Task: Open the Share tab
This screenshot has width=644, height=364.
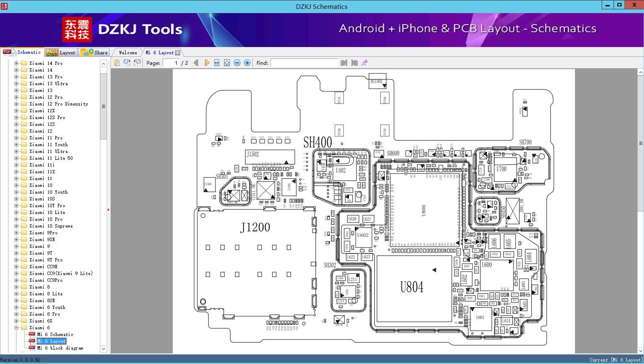Action: (x=94, y=52)
